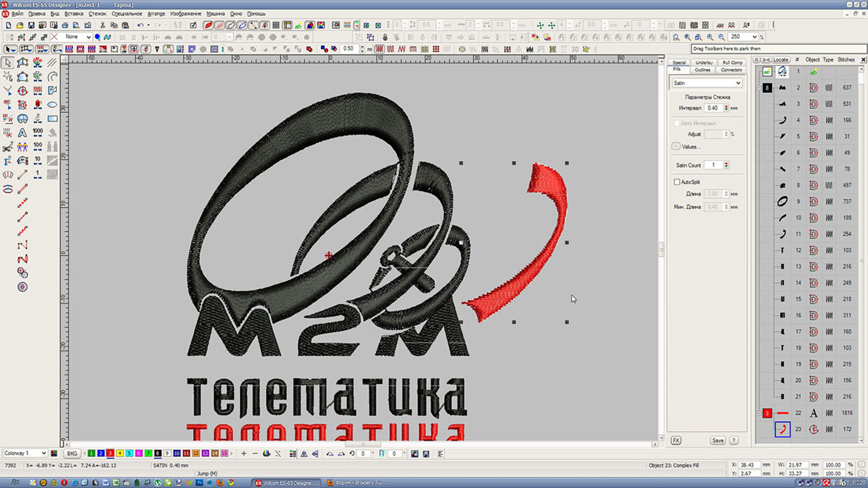
Task: Open the Colorway 1 dropdown
Action: (x=43, y=453)
